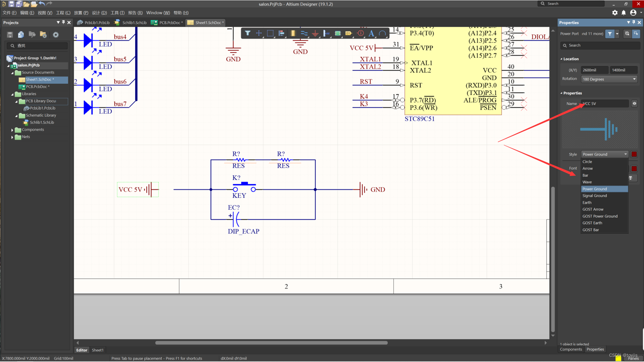Collapse the Properties section header
644x362 pixels.
561,93
